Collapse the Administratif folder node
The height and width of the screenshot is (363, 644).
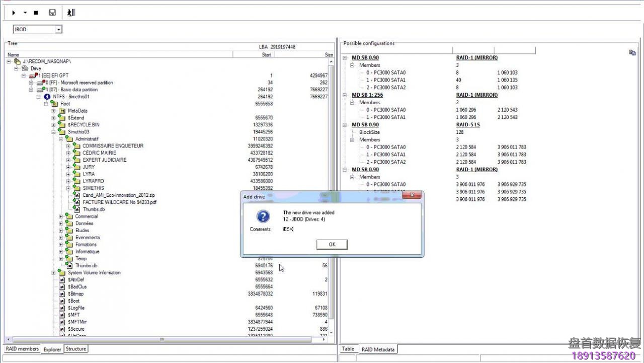61,139
